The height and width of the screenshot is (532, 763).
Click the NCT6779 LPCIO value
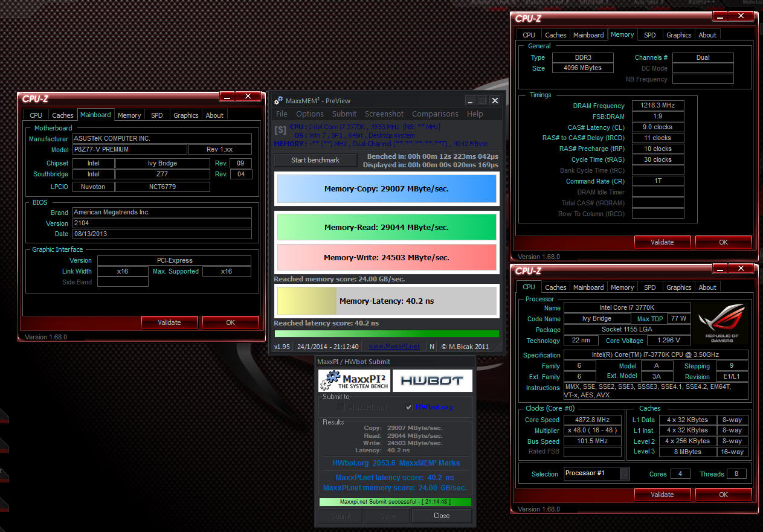coord(163,187)
